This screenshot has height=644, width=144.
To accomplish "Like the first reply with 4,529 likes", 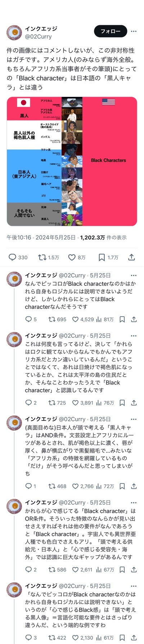I will pos(83,319).
